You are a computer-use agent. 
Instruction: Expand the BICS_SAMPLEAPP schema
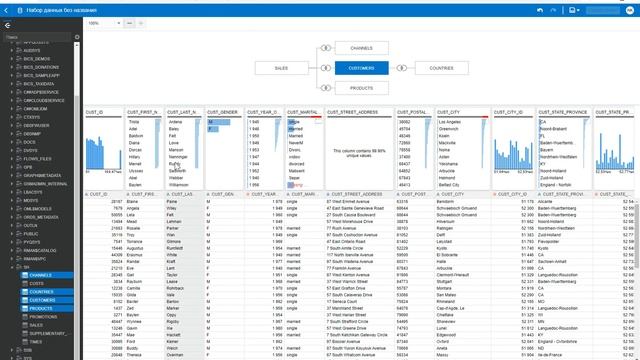click(x=11, y=76)
